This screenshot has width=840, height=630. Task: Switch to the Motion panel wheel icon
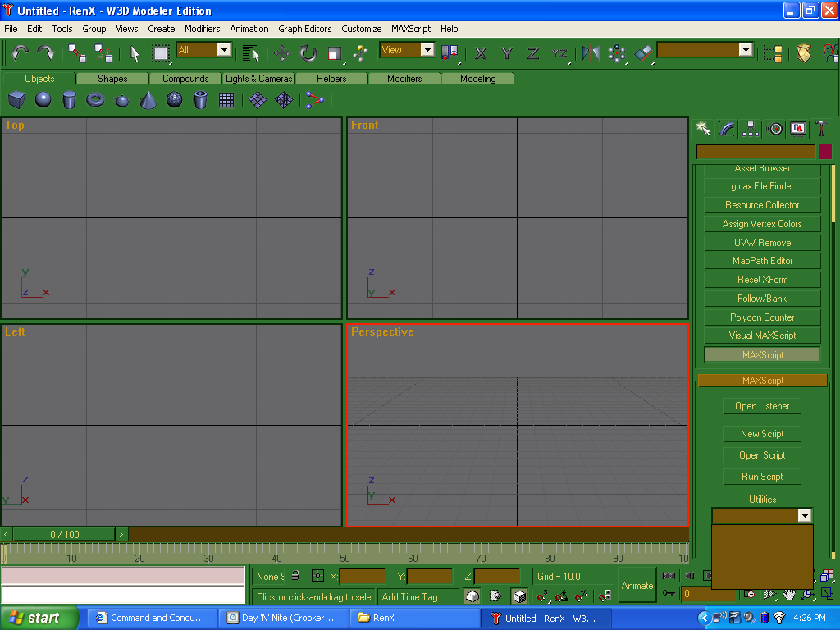774,129
